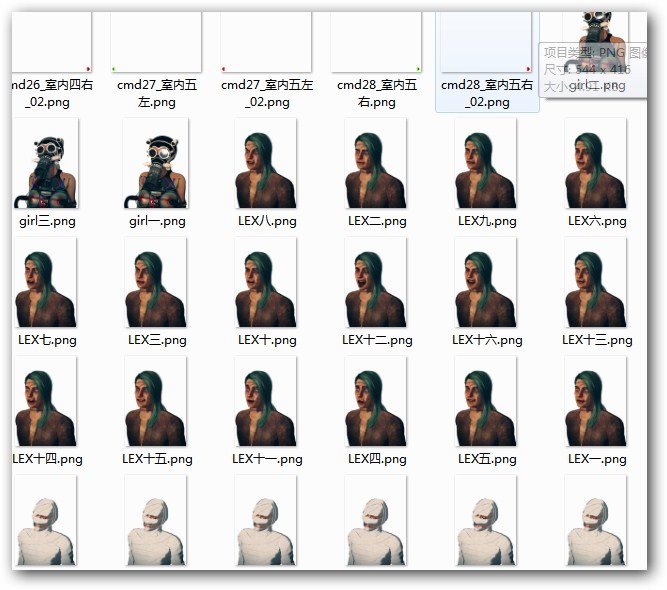Click the file name LEX五.png
667x590 pixels.
click(x=487, y=459)
